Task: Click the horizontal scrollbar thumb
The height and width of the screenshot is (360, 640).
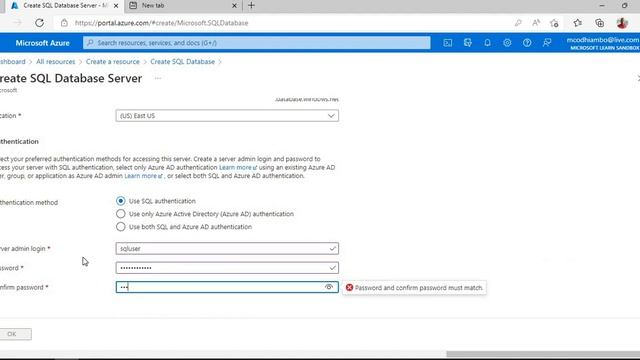Action: pyautogui.click(x=543, y=354)
